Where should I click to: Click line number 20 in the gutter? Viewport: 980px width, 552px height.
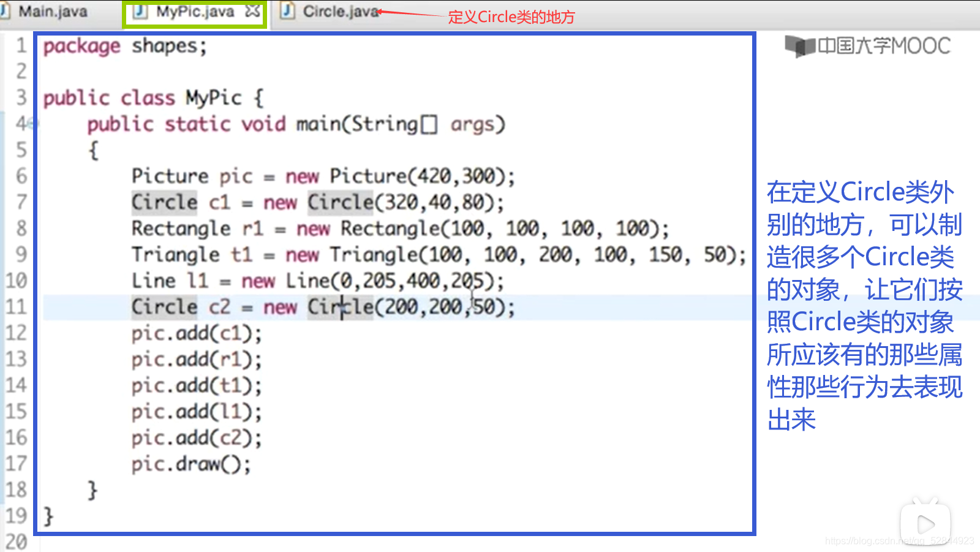tap(17, 542)
